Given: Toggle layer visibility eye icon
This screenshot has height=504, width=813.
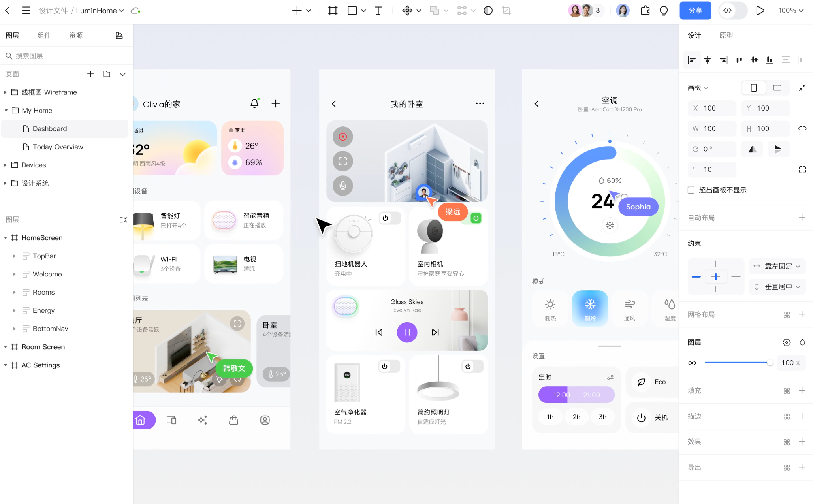Looking at the screenshot, I should [692, 363].
